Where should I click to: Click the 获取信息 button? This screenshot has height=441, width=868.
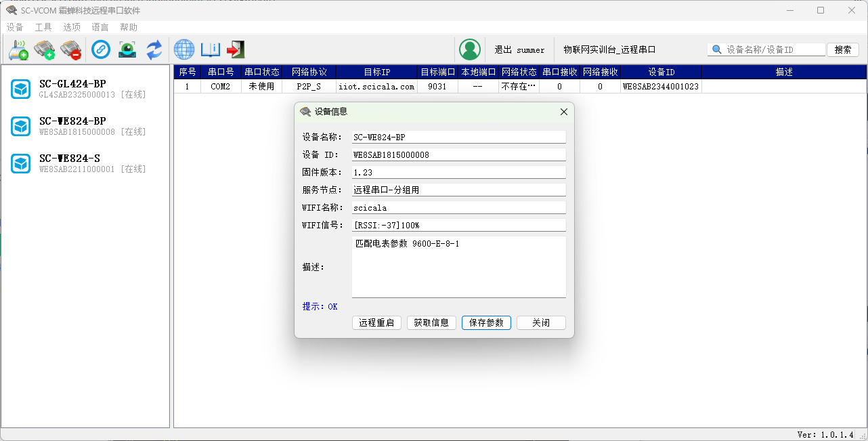point(431,322)
